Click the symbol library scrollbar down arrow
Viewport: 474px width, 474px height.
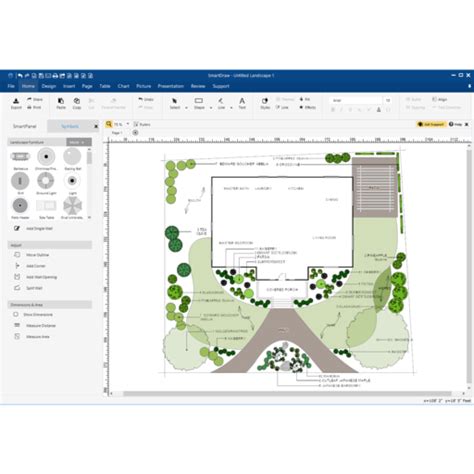click(89, 217)
